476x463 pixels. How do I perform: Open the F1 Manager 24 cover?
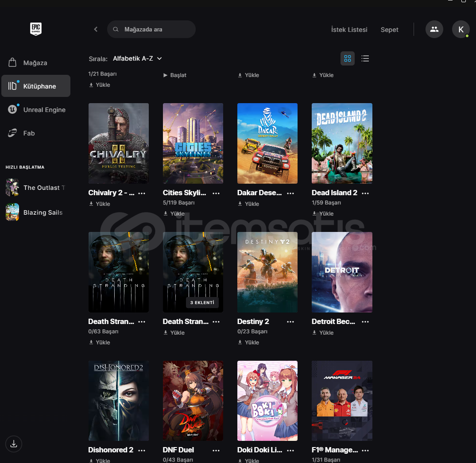[342, 401]
